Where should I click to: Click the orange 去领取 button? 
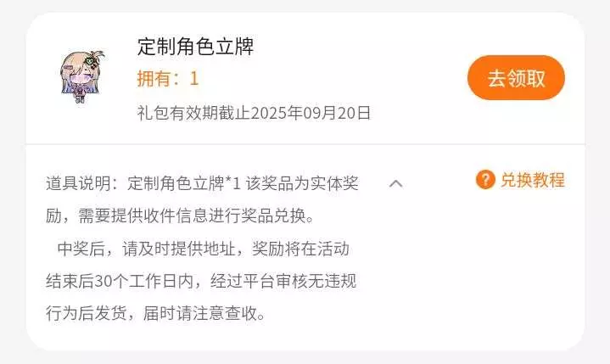(x=516, y=78)
